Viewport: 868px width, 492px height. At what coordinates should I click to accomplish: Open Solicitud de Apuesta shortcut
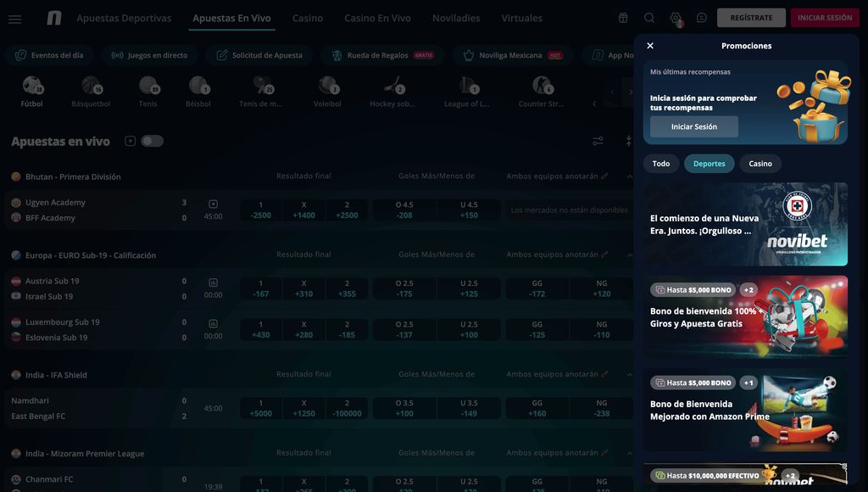pyautogui.click(x=259, y=55)
